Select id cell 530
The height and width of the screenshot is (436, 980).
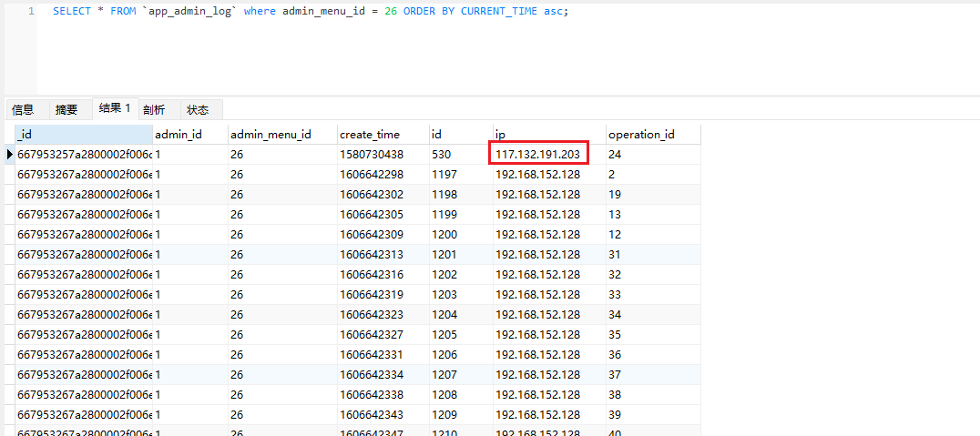coord(461,155)
